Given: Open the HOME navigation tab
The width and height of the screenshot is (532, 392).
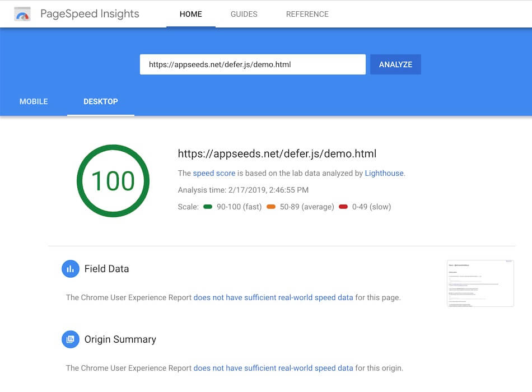Looking at the screenshot, I should (191, 14).
